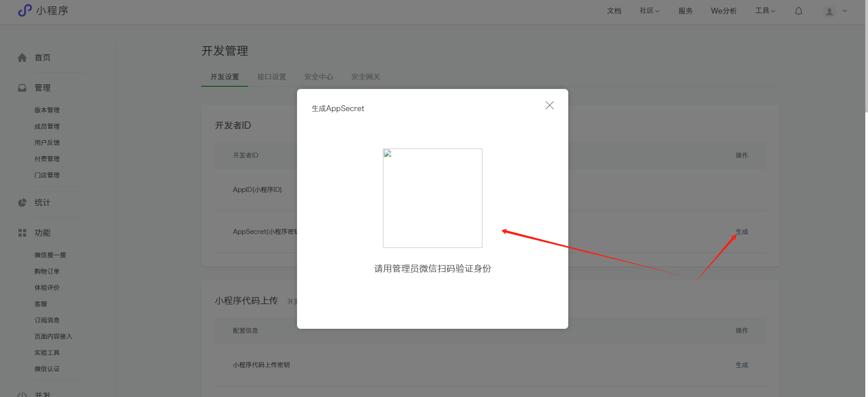
Task: Close the 生成AppSecret dialog
Action: (550, 105)
